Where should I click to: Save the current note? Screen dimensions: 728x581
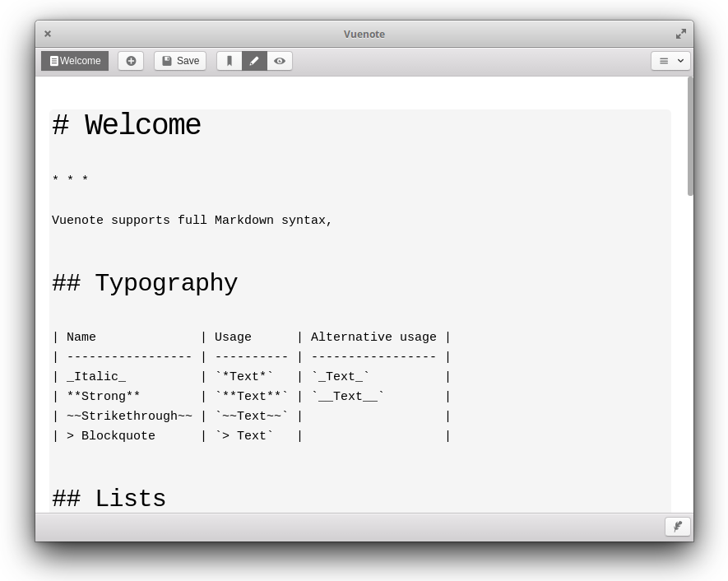(x=180, y=61)
